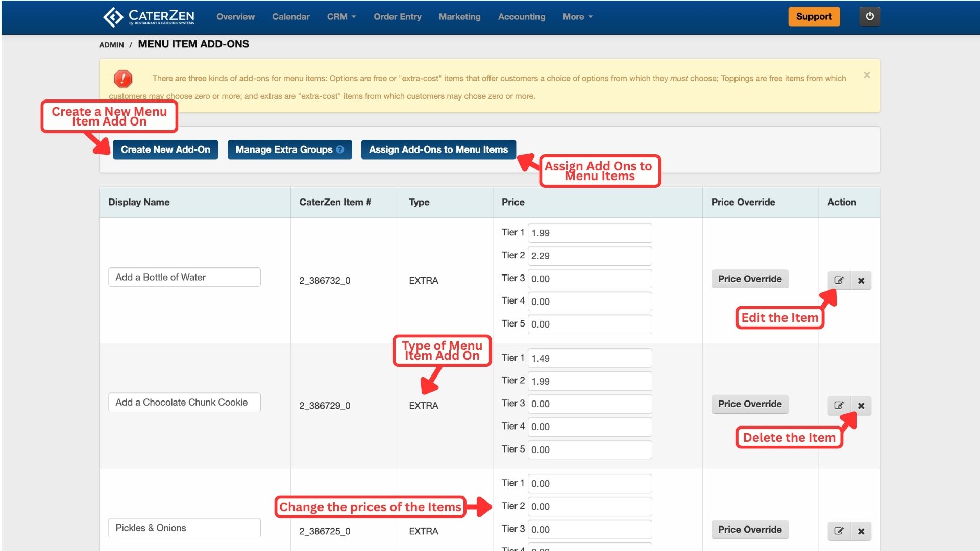Delete the Add a Bottle of Water item
Viewport: 980px width, 551px height.
point(861,280)
